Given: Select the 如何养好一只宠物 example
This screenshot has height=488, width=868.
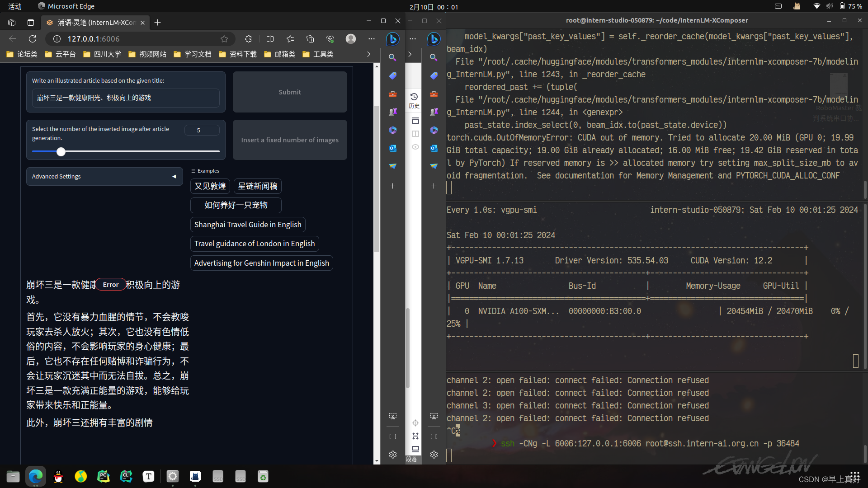Looking at the screenshot, I should click(236, 205).
